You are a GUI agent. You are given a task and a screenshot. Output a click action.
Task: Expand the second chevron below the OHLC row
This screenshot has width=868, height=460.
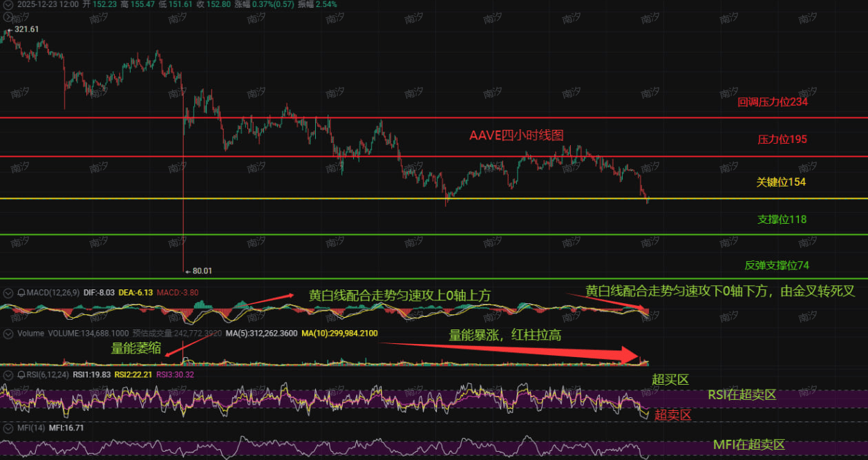[x=8, y=17]
